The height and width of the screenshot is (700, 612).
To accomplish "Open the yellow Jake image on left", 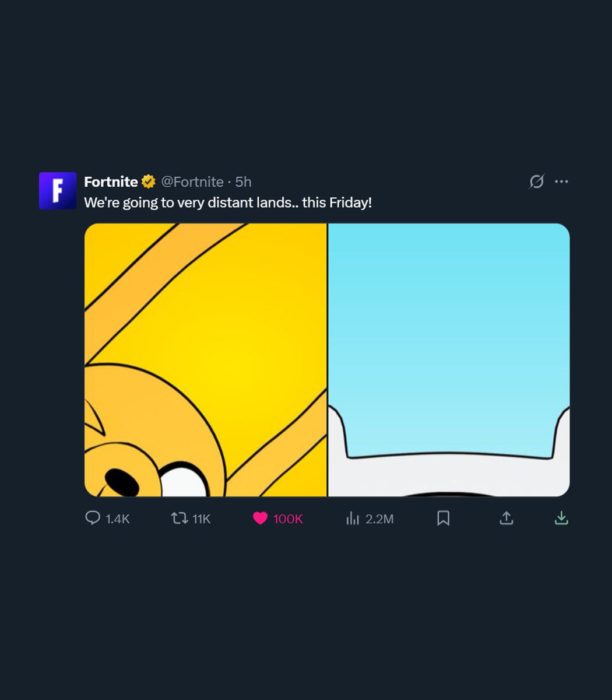I will tap(205, 360).
